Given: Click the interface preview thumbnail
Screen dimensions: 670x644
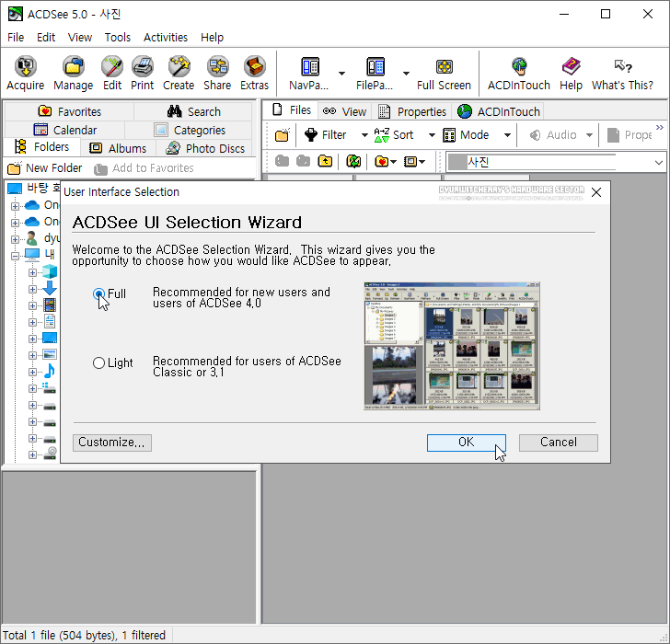Looking at the screenshot, I should point(452,346).
